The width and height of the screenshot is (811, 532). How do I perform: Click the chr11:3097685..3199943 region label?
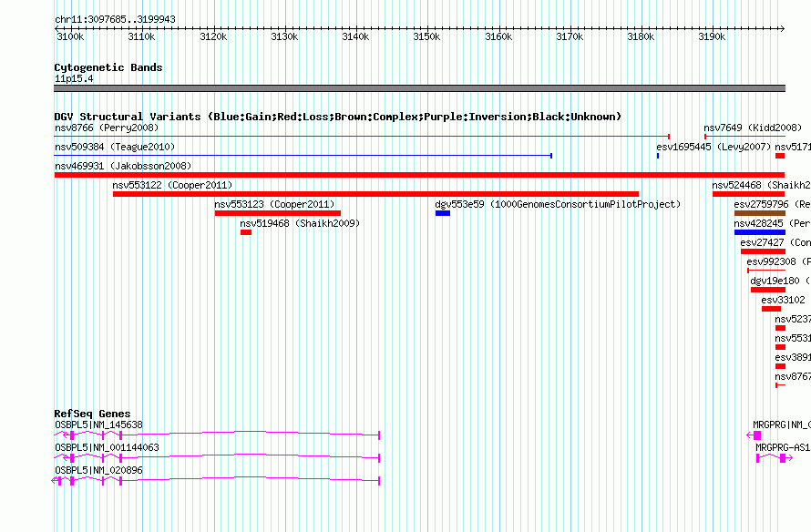(x=115, y=19)
